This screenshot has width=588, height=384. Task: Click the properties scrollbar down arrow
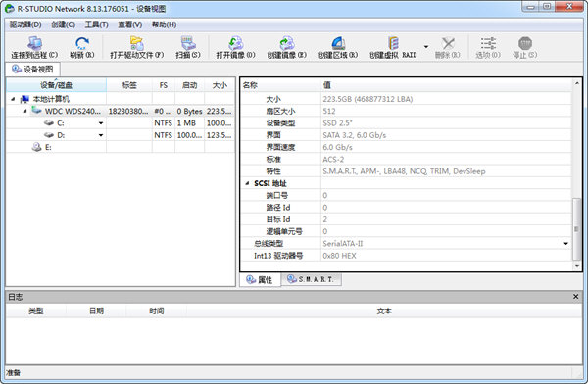[x=577, y=265]
